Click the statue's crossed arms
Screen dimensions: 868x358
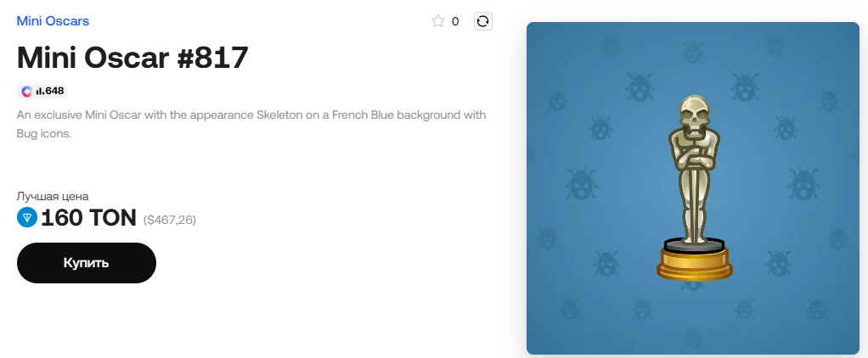[x=694, y=159]
